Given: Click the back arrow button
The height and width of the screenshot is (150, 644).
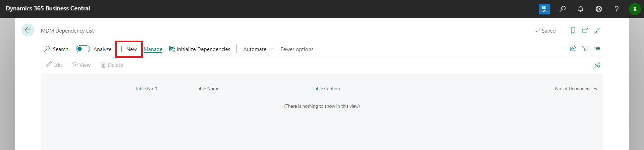Looking at the screenshot, I should pos(28,30).
